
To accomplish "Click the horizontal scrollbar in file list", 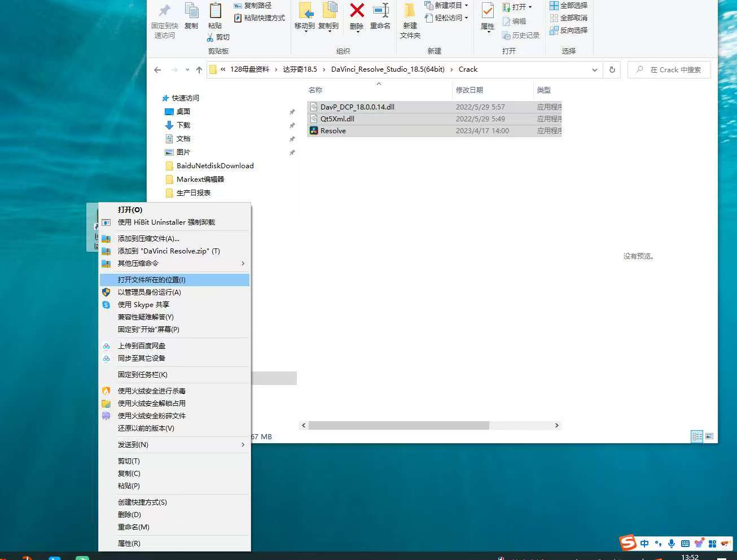I will click(x=398, y=426).
